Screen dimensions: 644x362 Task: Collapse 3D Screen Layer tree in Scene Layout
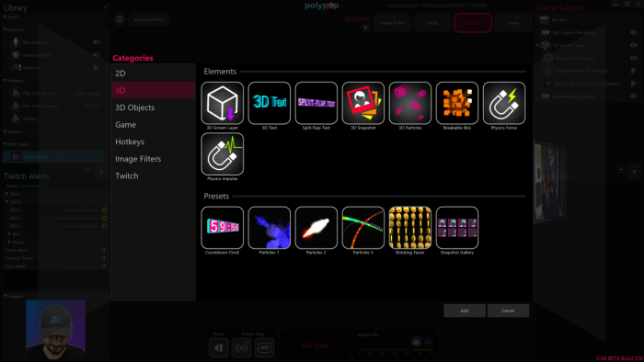[x=537, y=45]
